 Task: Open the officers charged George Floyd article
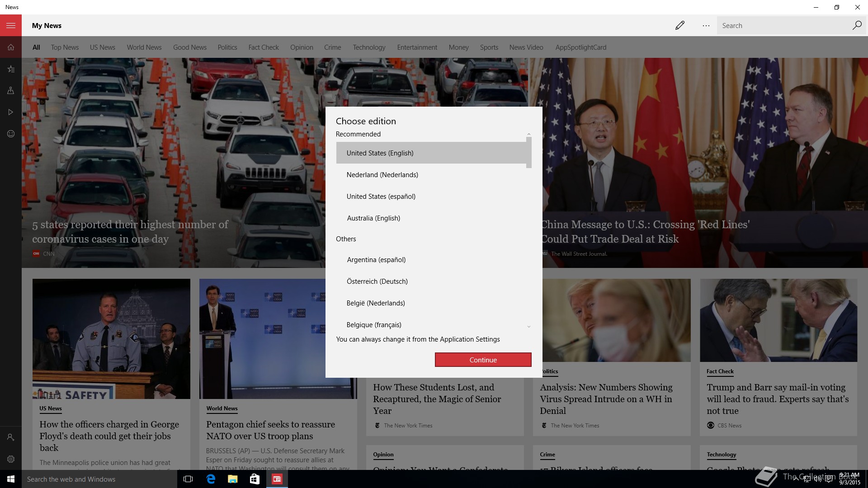[x=109, y=436]
